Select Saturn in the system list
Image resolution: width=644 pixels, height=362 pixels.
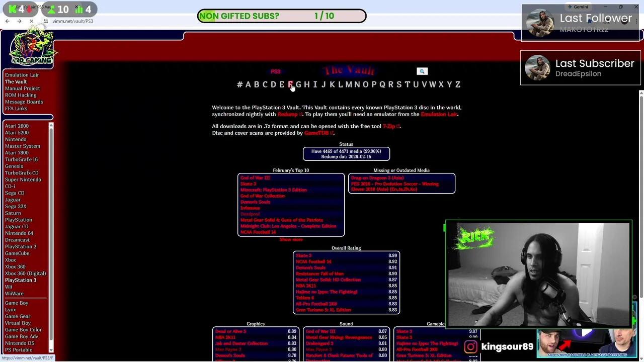[13, 213]
